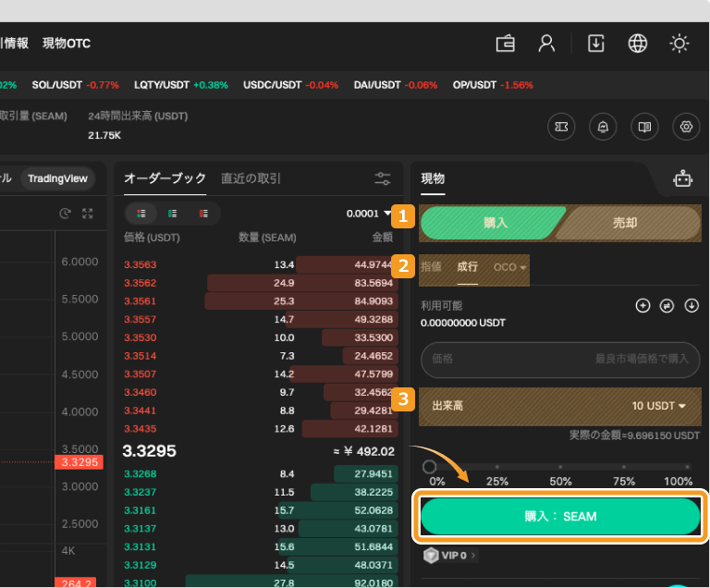Open the coupon ticket icon

[x=561, y=127]
